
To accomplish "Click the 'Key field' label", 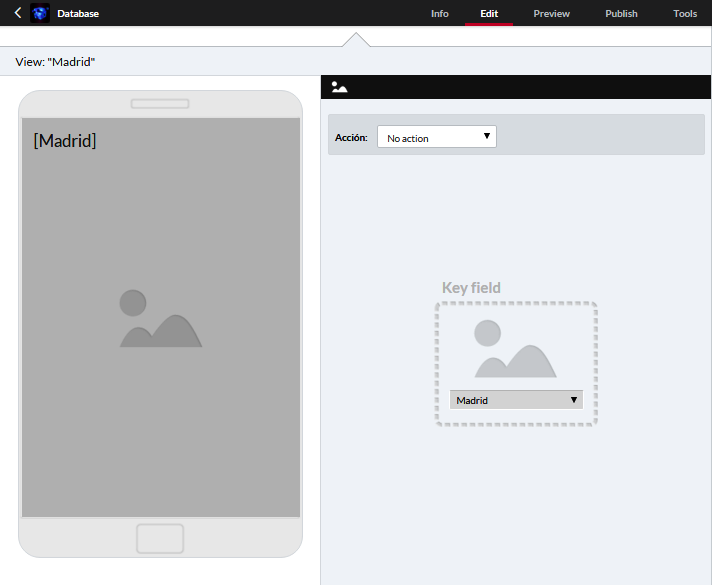I will point(471,288).
